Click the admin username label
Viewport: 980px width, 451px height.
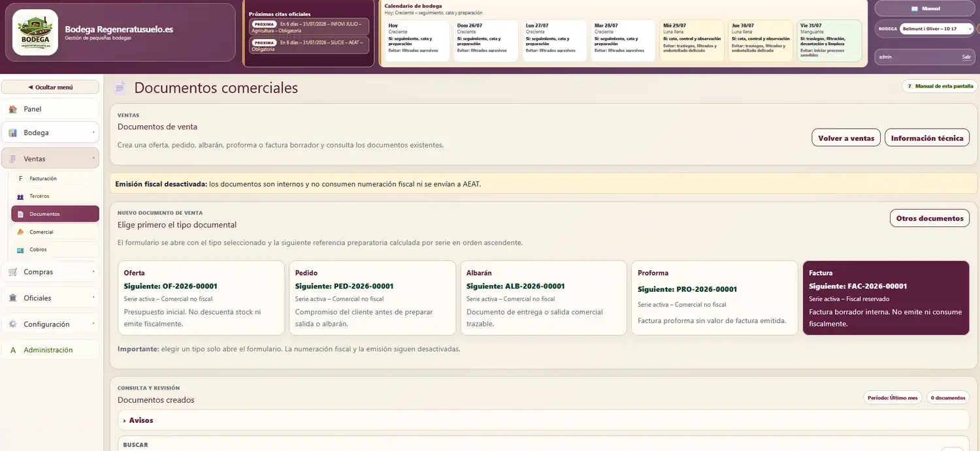pyautogui.click(x=885, y=57)
